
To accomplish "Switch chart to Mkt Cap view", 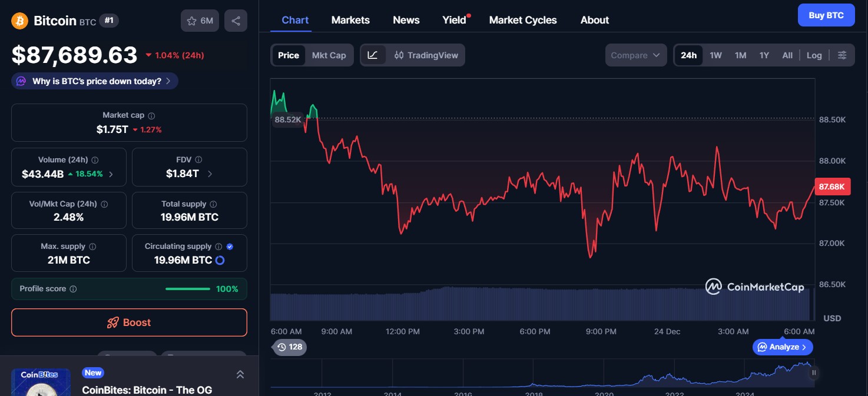I will 329,55.
